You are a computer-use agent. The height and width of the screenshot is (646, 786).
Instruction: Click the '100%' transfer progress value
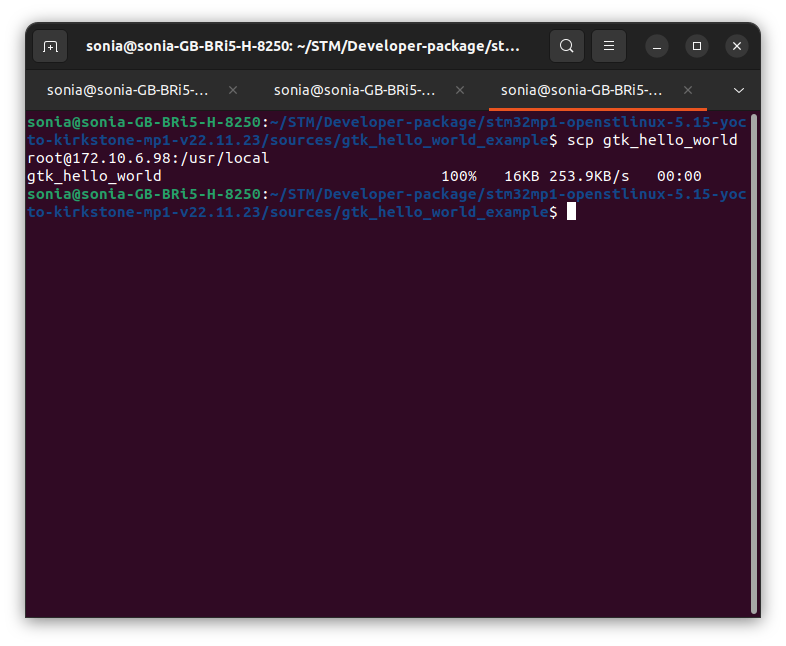459,176
